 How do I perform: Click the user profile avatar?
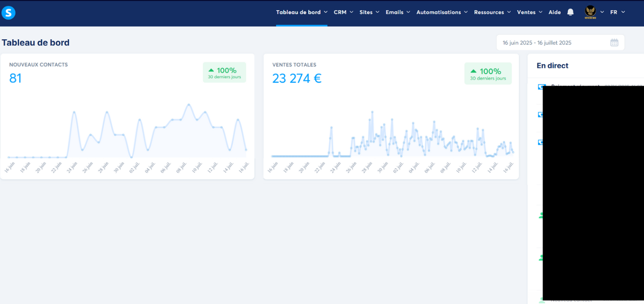point(590,12)
